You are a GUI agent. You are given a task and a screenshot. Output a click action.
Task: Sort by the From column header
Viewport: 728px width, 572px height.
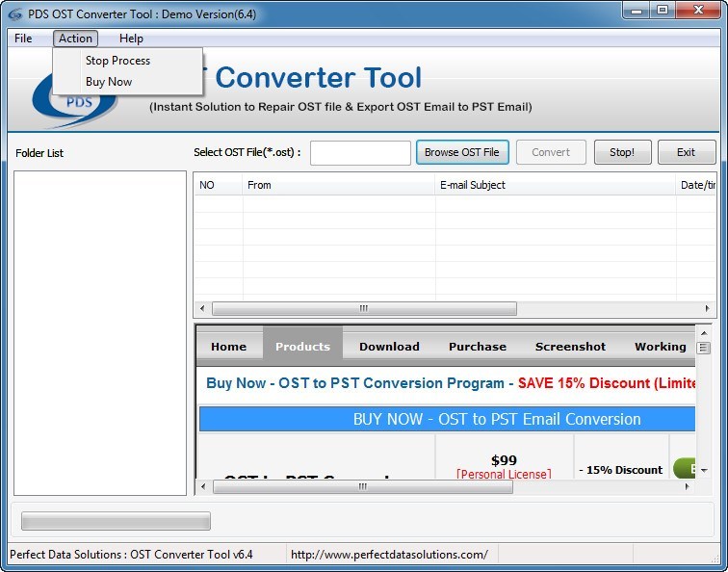[x=338, y=185]
